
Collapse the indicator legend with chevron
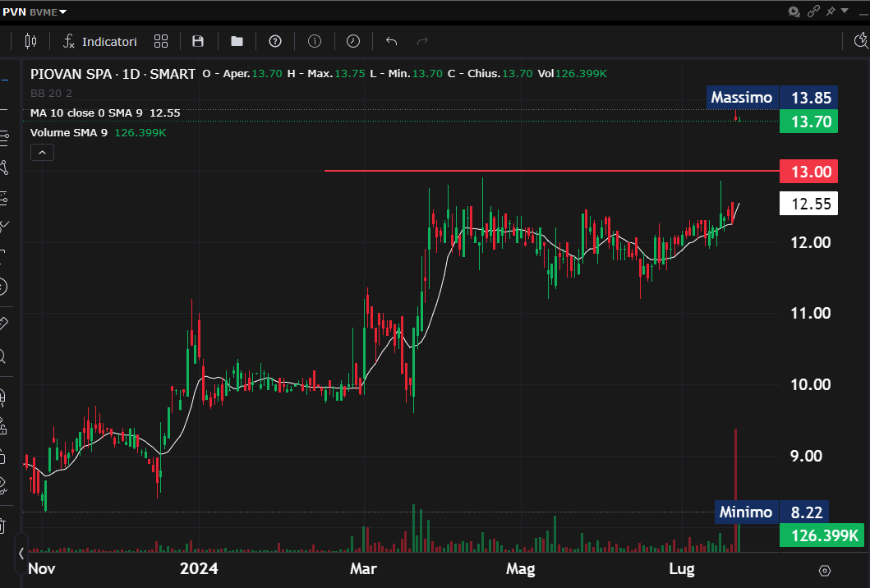point(42,152)
